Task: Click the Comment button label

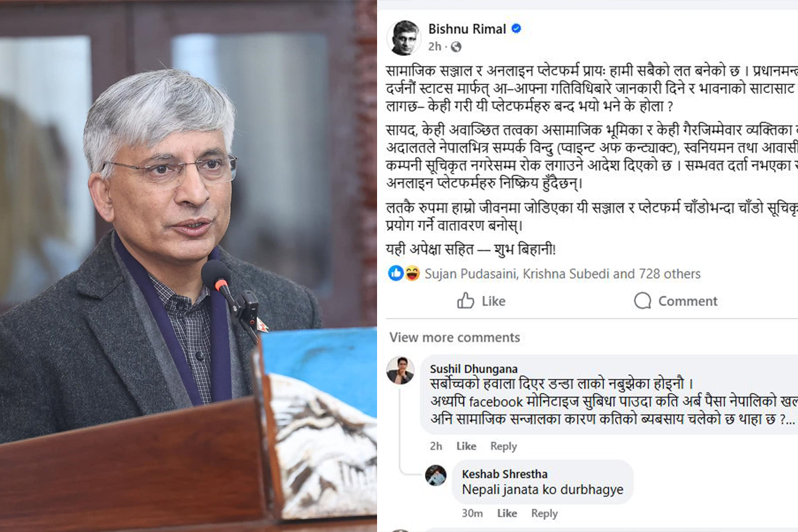Action: tap(688, 301)
